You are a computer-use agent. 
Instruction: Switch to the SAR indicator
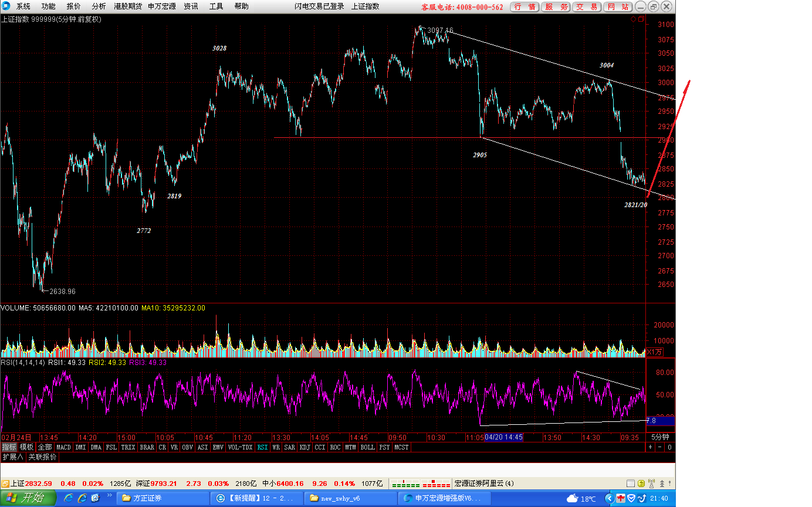pos(289,447)
